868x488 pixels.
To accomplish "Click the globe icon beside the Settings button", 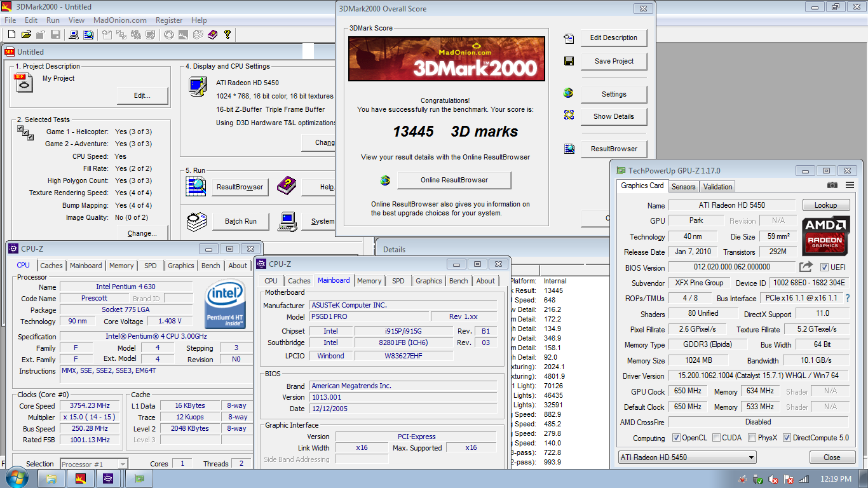I will pyautogui.click(x=569, y=93).
